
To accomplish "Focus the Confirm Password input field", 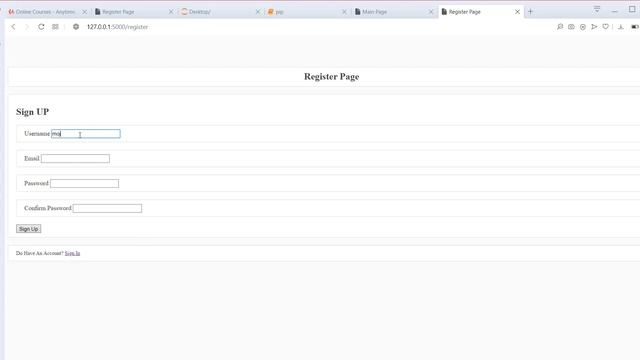I will click(x=107, y=208).
